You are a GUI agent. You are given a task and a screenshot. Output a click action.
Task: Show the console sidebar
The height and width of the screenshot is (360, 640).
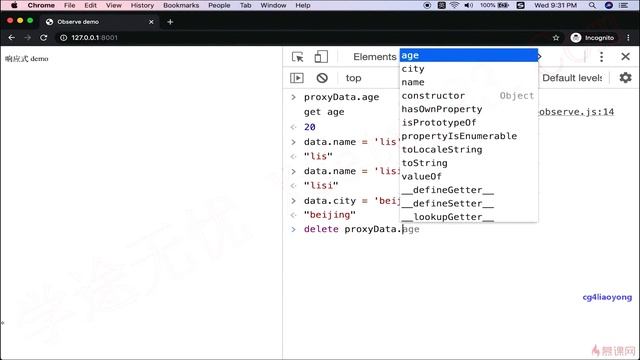pyautogui.click(x=297, y=78)
